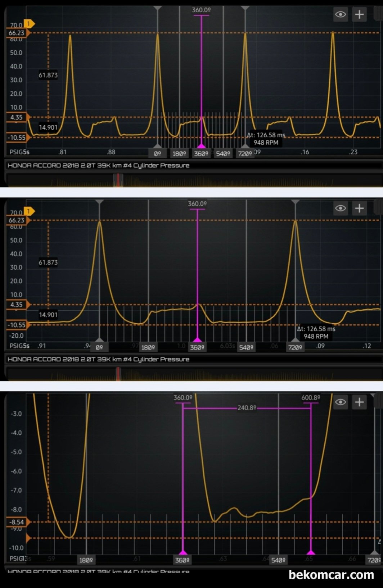Viewport: 383px width, 588px height.
Task: Toggle the eye icon in middle chart
Action: [340, 209]
